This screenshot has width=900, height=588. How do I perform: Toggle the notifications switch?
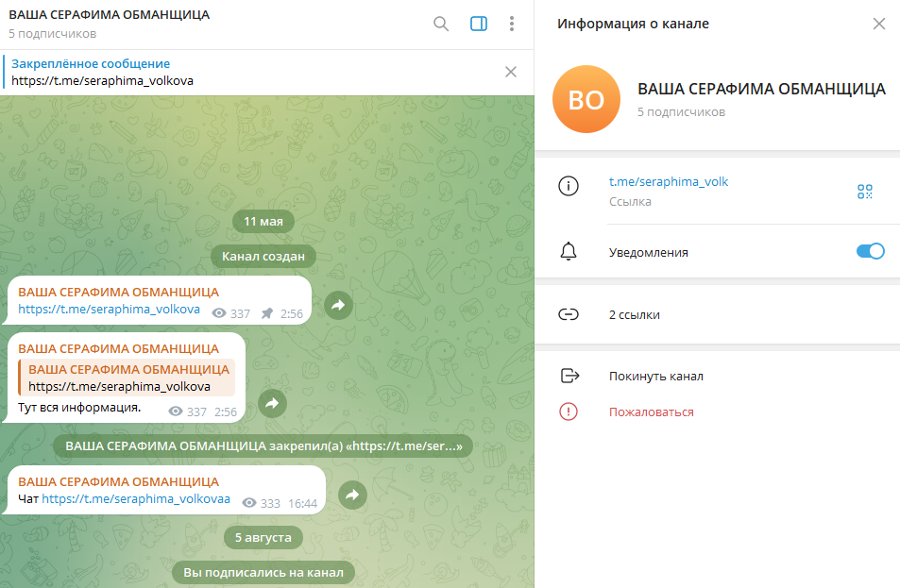[x=869, y=251]
